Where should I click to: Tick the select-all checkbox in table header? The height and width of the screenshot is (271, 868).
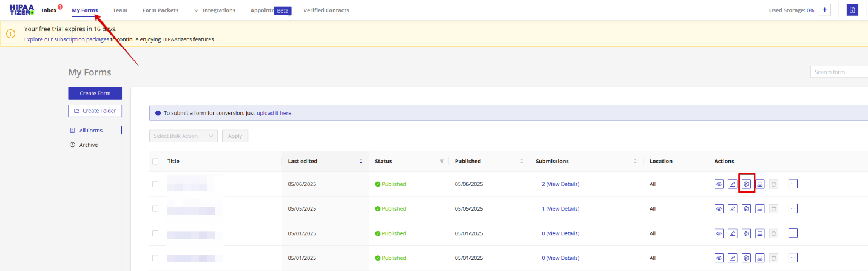tap(155, 161)
